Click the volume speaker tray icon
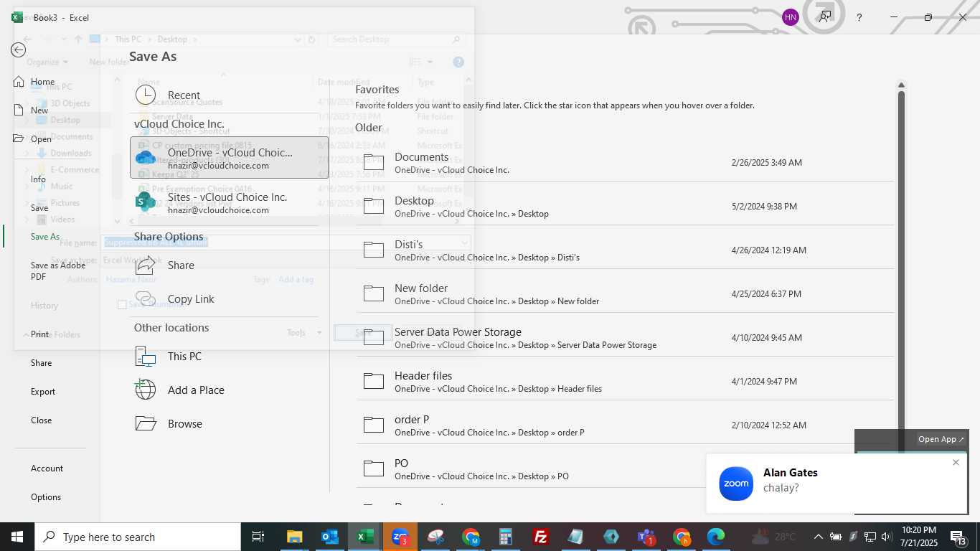This screenshot has width=980, height=551. click(x=885, y=537)
